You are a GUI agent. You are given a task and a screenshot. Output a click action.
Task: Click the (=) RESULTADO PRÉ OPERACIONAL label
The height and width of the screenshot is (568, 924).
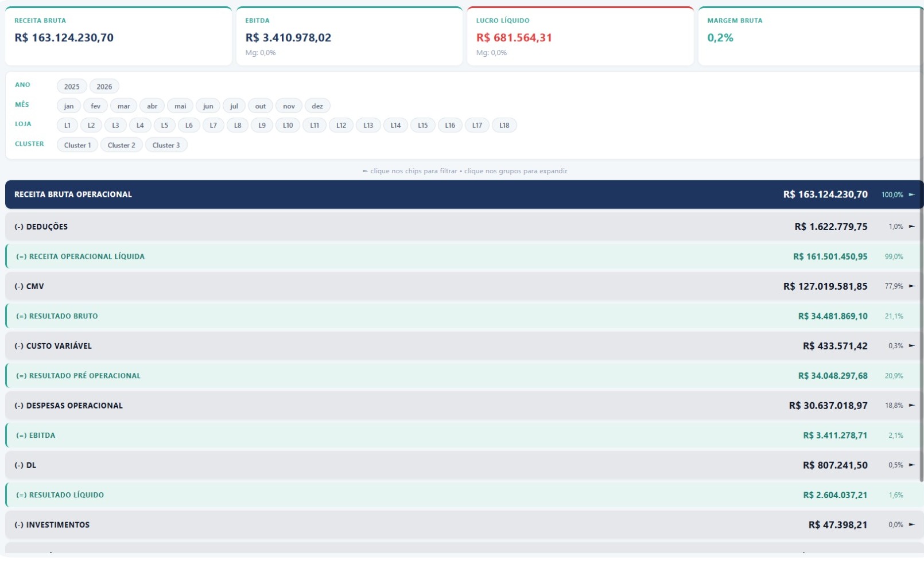pyautogui.click(x=79, y=376)
